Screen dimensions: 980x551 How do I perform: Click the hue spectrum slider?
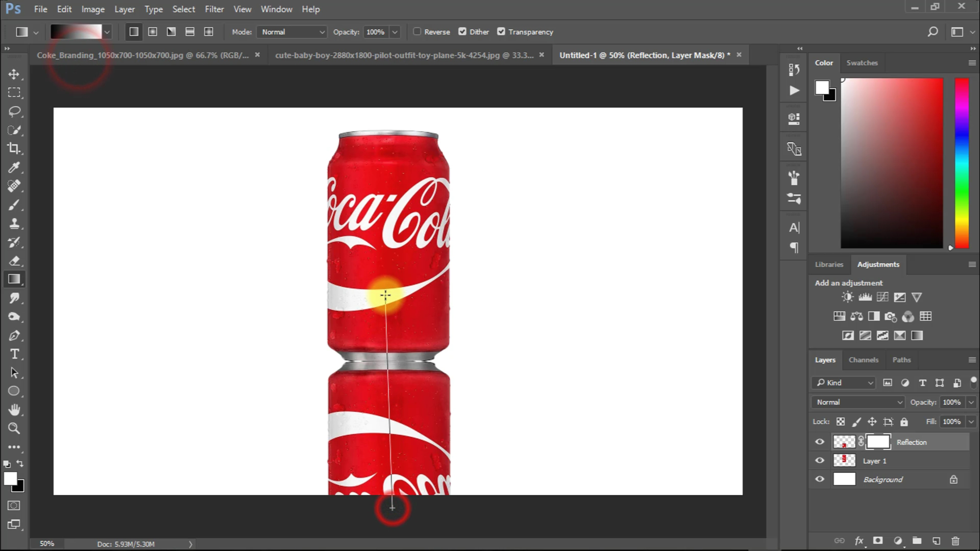coord(962,163)
